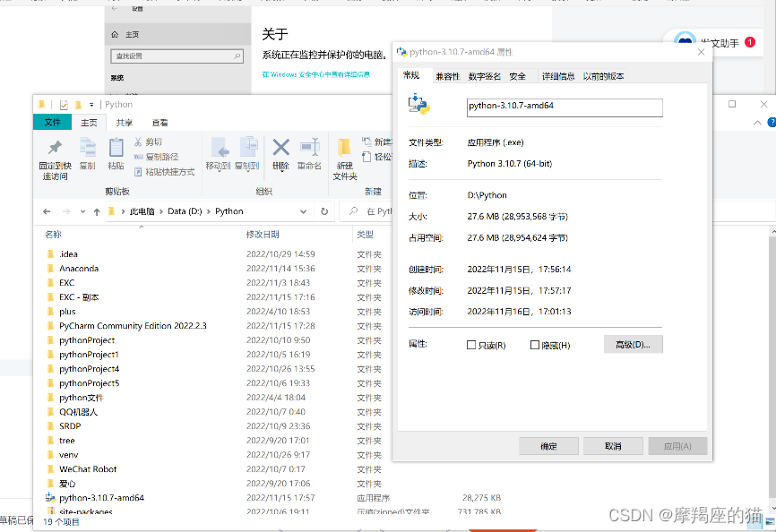
Task: Open the address bar dropdown arrow
Action: [302, 211]
